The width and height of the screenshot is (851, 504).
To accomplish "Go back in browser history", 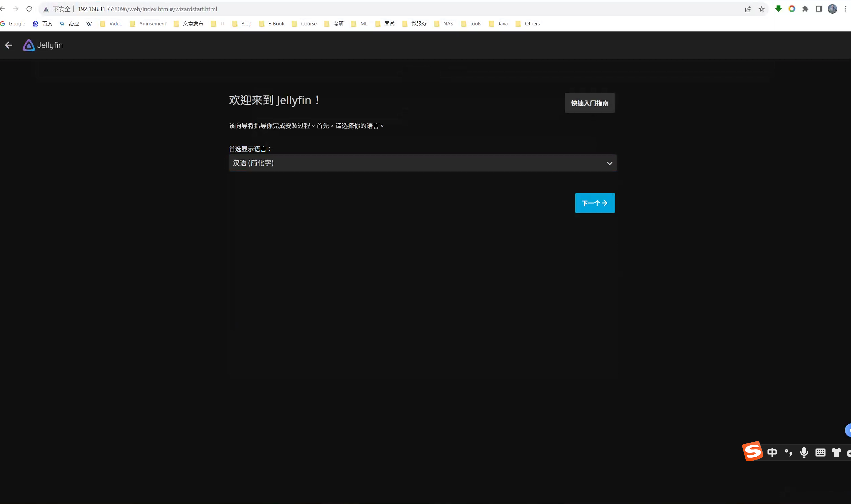I will (x=3, y=9).
